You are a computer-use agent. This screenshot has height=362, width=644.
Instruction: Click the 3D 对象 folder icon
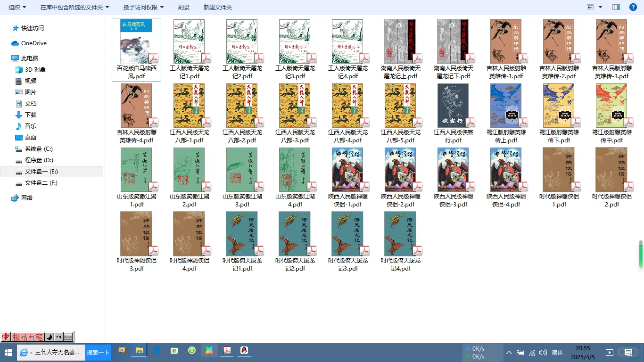(x=19, y=70)
